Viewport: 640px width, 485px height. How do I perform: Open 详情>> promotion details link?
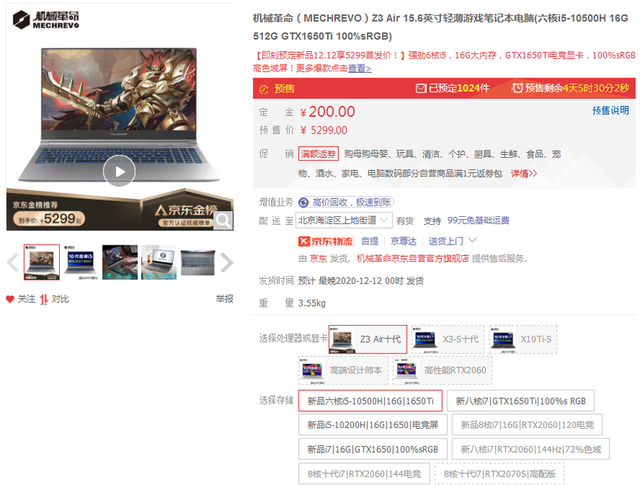pyautogui.click(x=524, y=174)
